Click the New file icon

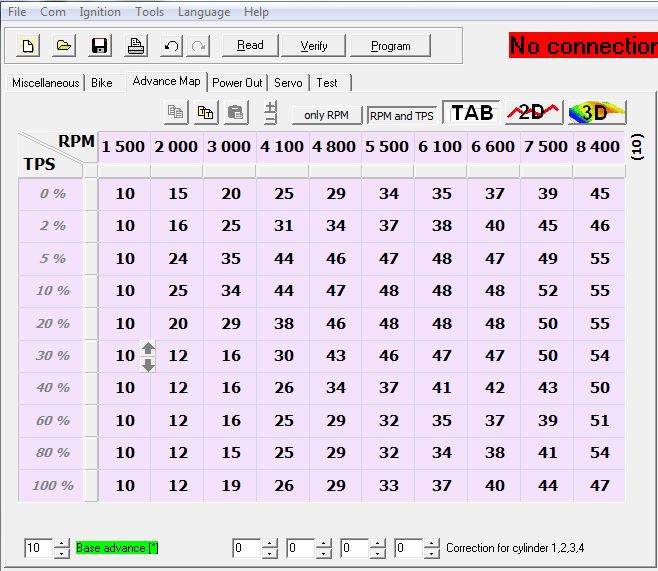pos(29,46)
